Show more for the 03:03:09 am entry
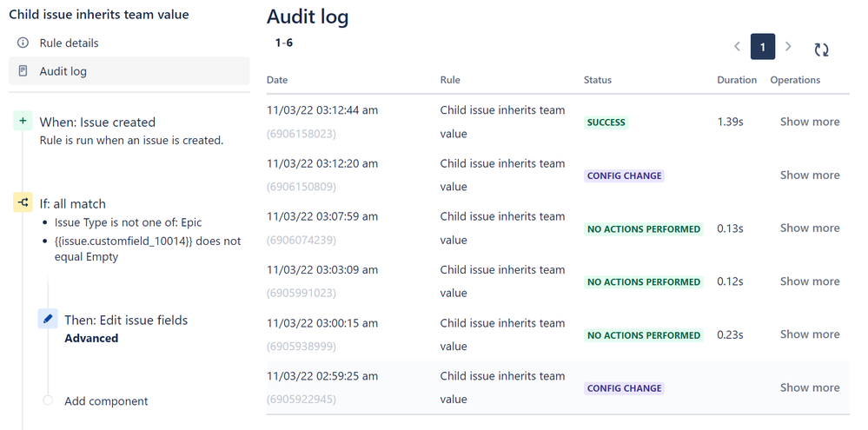The image size is (868, 430). point(810,281)
